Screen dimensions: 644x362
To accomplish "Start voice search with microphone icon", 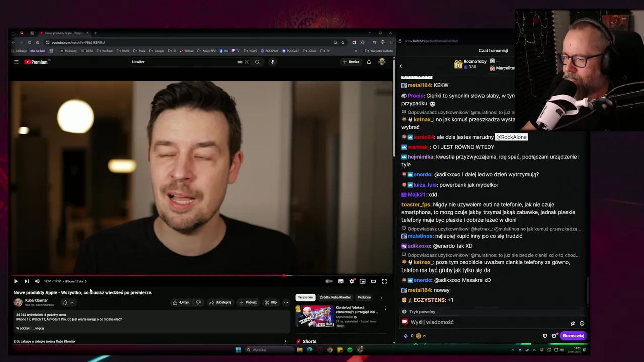I will (x=273, y=62).
